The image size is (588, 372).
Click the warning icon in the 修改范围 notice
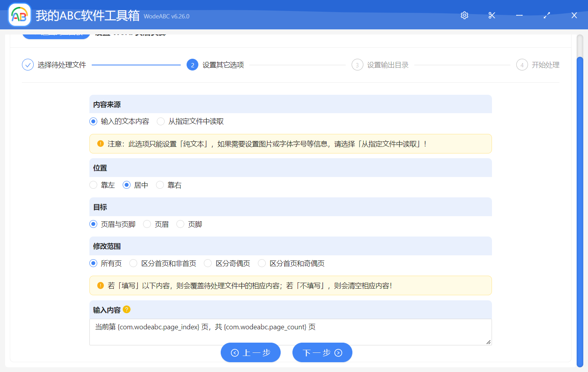coord(100,285)
